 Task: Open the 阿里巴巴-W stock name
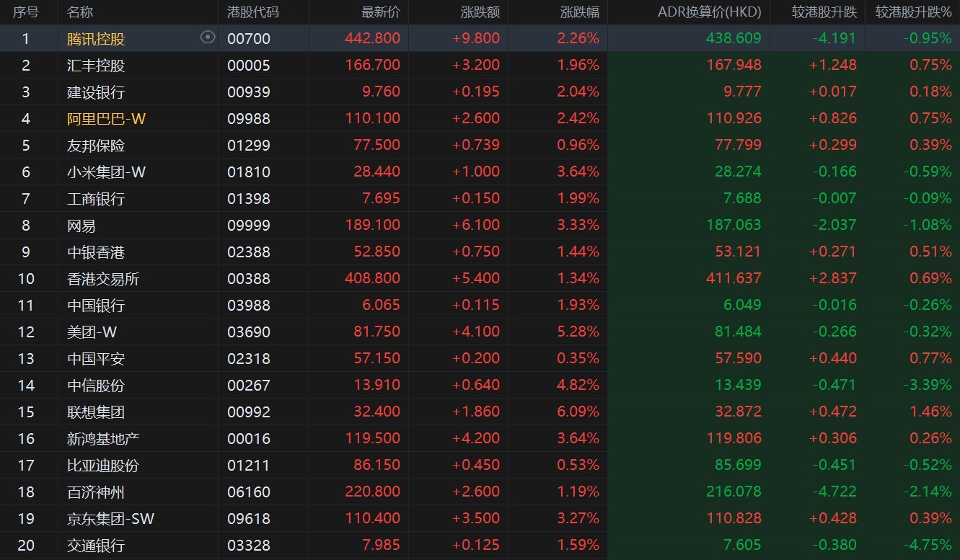tap(106, 119)
